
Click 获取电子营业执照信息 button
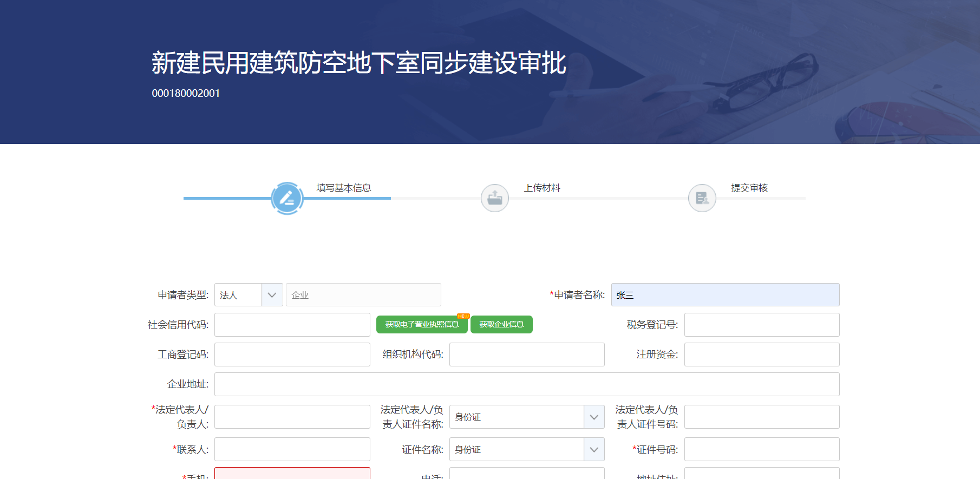(x=422, y=324)
